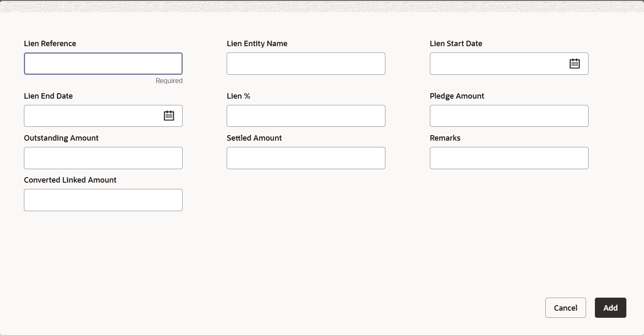Image resolution: width=644 pixels, height=335 pixels.
Task: Click the Lien Reference label
Action: [50, 44]
